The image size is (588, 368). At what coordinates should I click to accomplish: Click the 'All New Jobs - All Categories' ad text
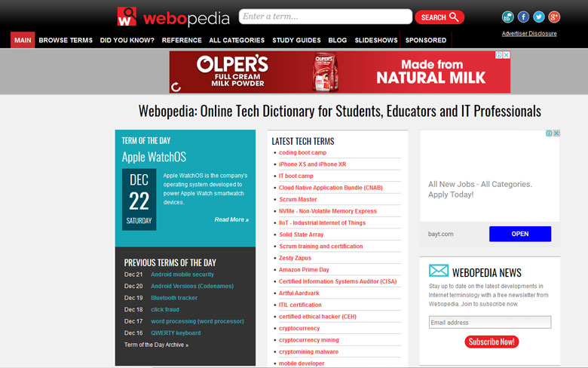click(x=480, y=189)
